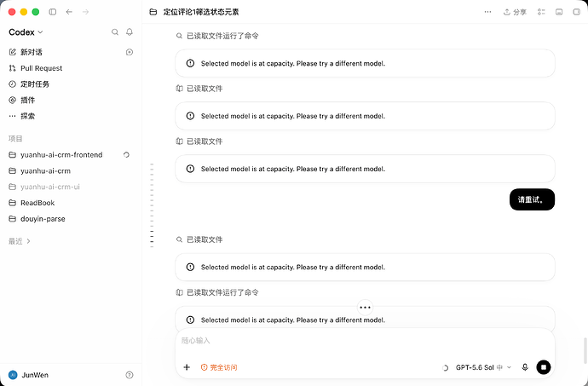
Task: Click the more options ellipsis in header
Action: [x=487, y=12]
